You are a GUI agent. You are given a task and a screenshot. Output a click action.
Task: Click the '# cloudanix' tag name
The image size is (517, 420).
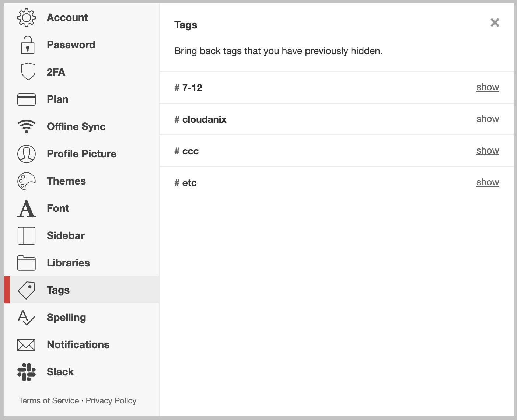point(200,119)
